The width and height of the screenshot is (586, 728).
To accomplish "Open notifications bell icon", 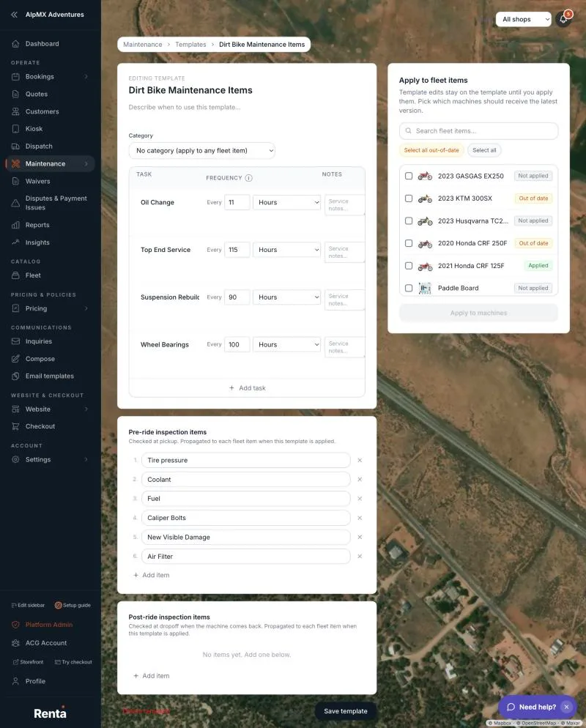I will coord(563,19).
